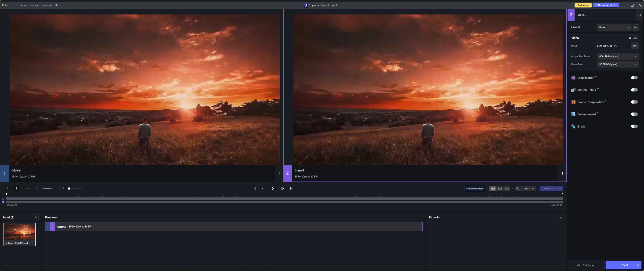The image size is (644, 271).
Task: Drag the timeline zoom slider control
Action: click(x=69, y=189)
